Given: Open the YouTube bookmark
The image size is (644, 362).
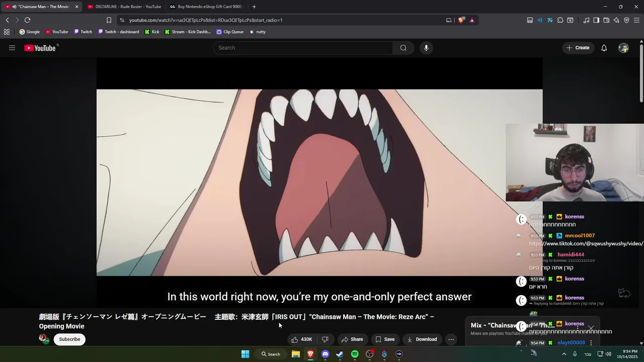Looking at the screenshot, I should coord(57,32).
